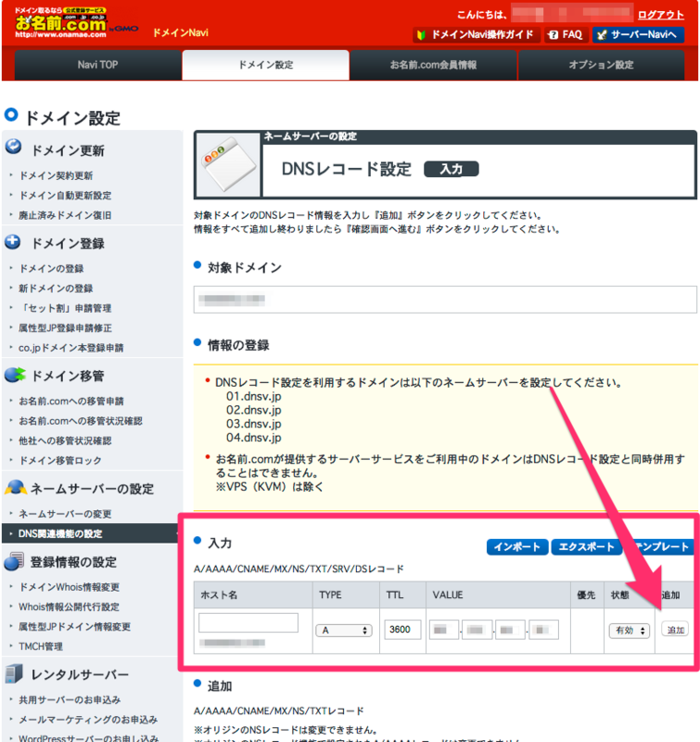Open 廃止済みドメイン復旧
Image resolution: width=700 pixels, height=742 pixels.
pos(65,215)
